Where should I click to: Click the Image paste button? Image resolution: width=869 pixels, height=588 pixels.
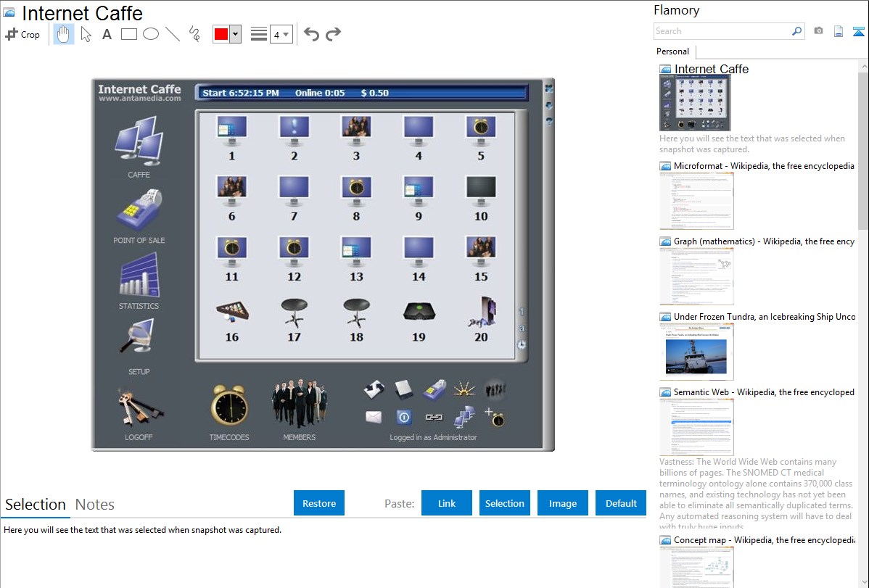tap(563, 503)
